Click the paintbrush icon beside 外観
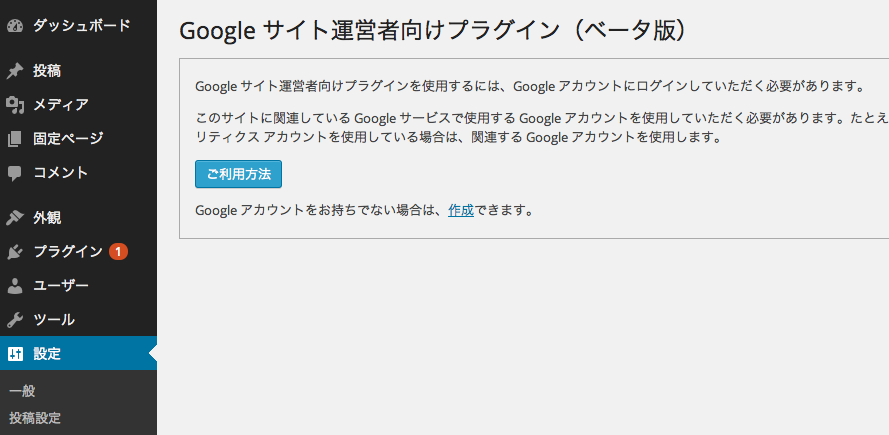 (x=15, y=218)
